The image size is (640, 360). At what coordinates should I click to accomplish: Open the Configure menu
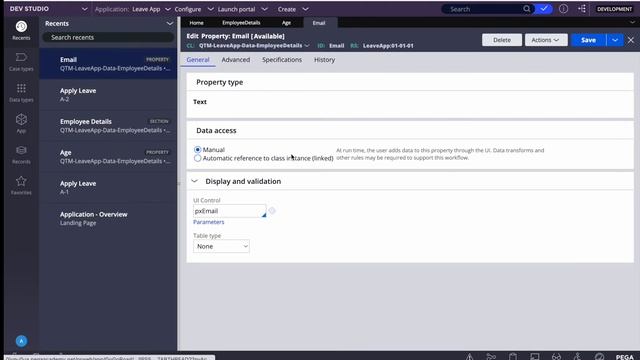tap(193, 9)
